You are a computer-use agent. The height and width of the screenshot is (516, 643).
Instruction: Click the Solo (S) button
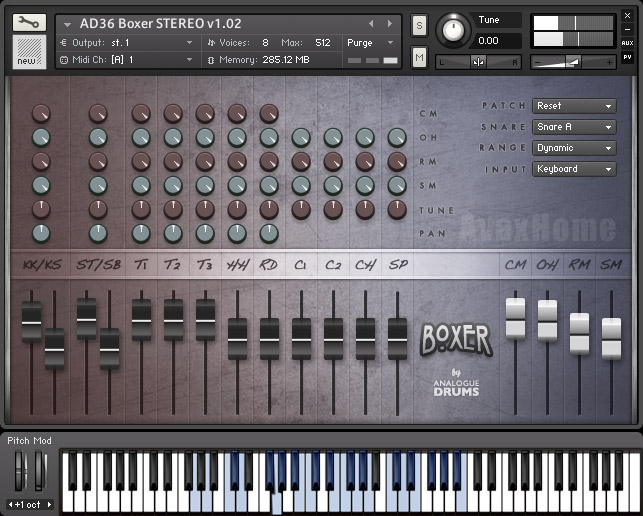[x=419, y=24]
